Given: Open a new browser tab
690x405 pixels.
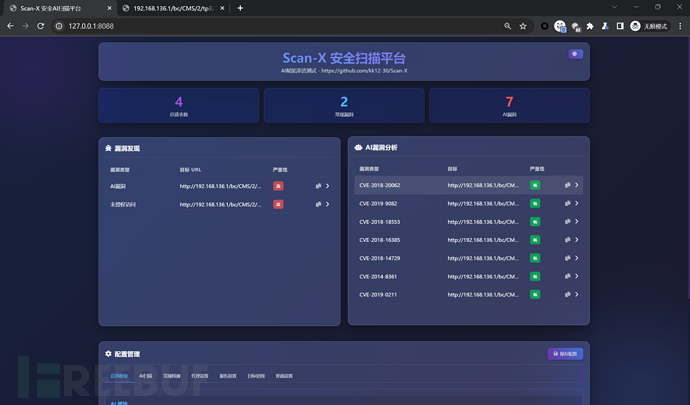Looking at the screenshot, I should tap(240, 8).
